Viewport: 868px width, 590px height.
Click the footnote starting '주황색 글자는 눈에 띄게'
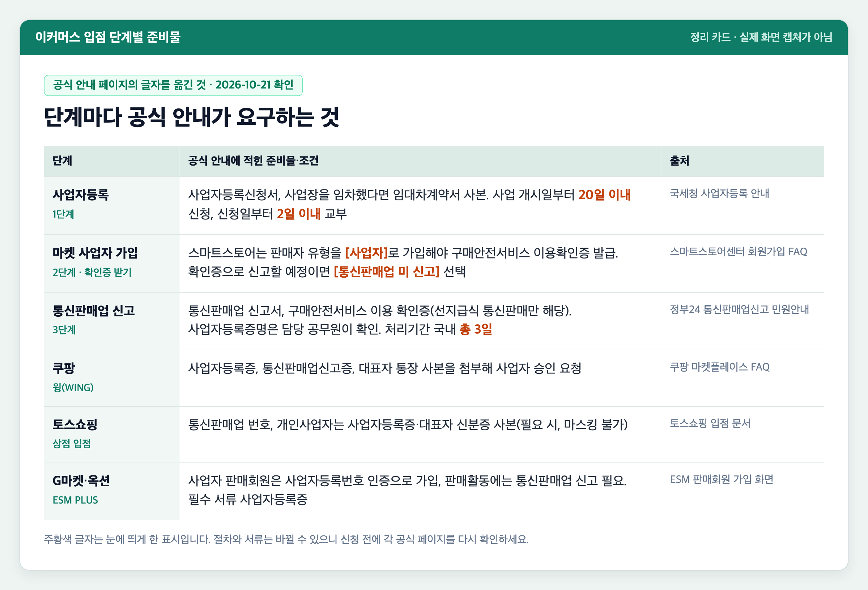tap(286, 539)
